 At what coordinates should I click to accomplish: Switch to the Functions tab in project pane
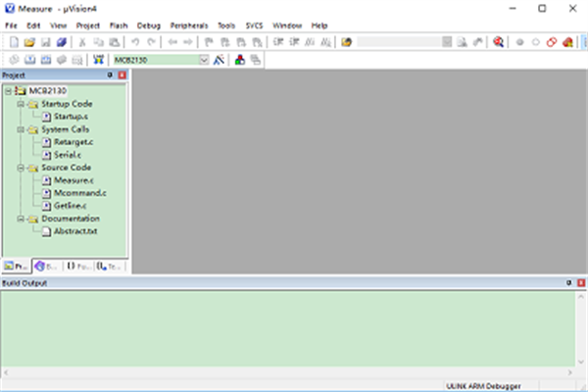click(x=78, y=267)
